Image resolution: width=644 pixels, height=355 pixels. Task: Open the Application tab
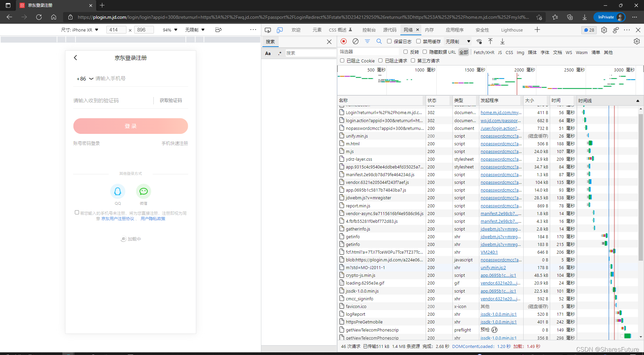point(454,30)
